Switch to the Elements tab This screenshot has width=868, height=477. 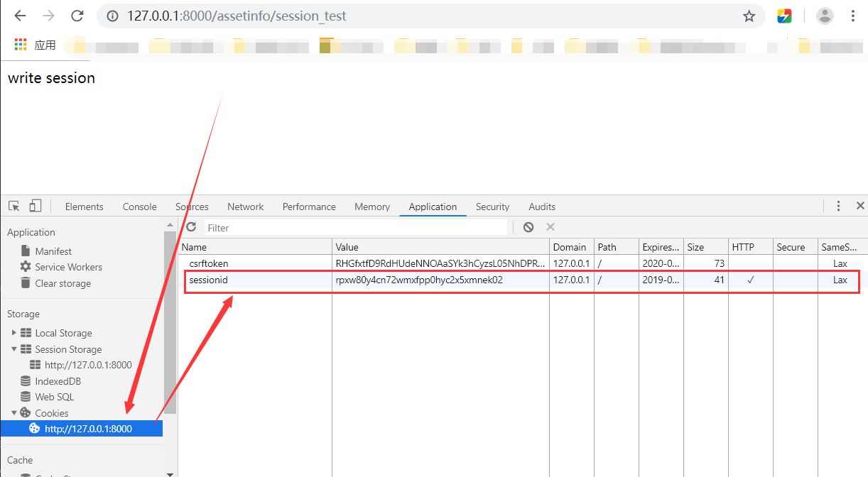click(x=85, y=207)
